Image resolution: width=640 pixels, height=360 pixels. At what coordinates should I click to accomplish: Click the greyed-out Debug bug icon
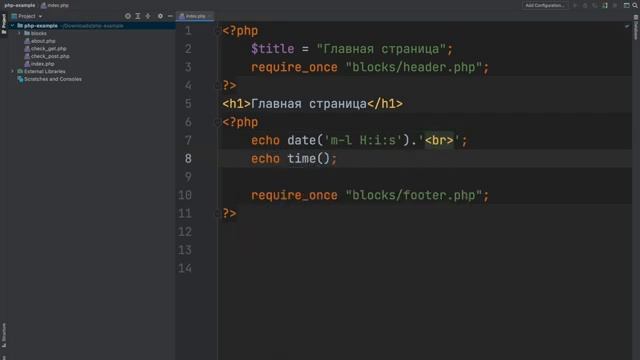[x=585, y=5]
